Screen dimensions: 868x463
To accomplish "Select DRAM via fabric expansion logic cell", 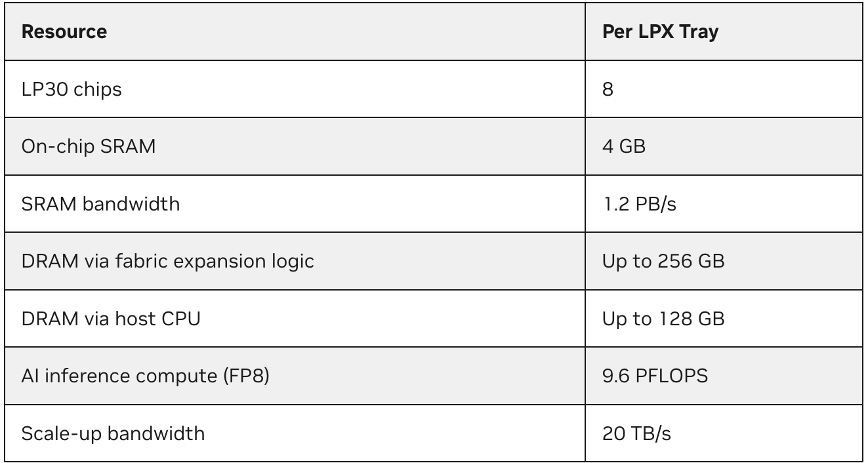I will pyautogui.click(x=168, y=261).
